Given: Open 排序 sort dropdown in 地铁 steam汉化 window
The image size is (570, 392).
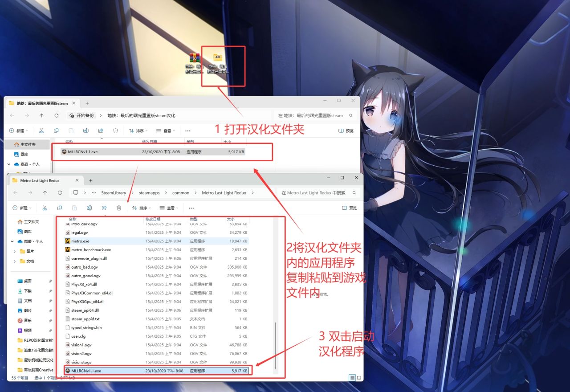Looking at the screenshot, I should pyautogui.click(x=138, y=131).
